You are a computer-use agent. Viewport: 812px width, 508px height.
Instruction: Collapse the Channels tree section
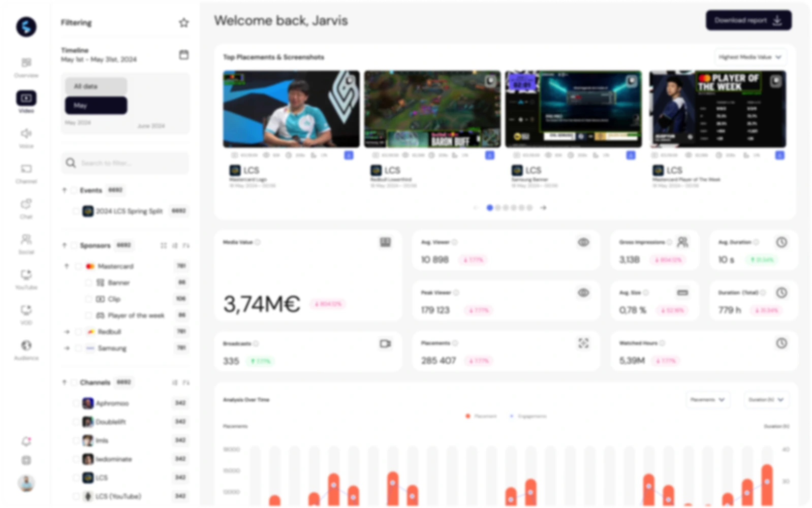click(64, 382)
